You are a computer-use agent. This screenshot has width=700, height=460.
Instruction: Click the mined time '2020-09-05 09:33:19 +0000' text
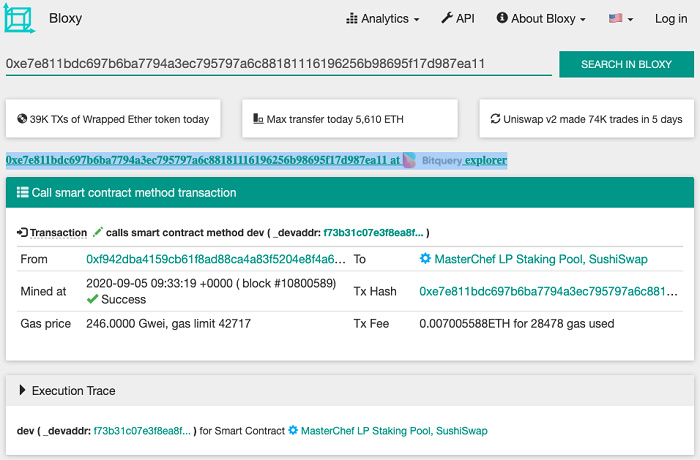pos(159,284)
